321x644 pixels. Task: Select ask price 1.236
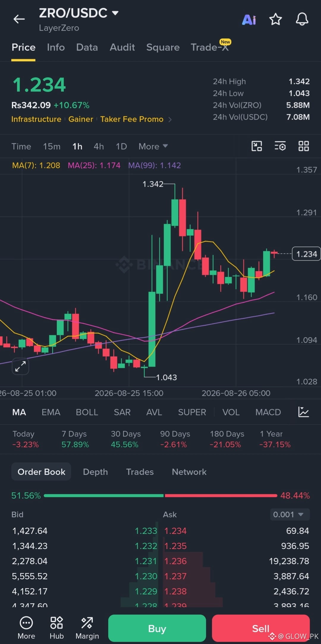(175, 561)
